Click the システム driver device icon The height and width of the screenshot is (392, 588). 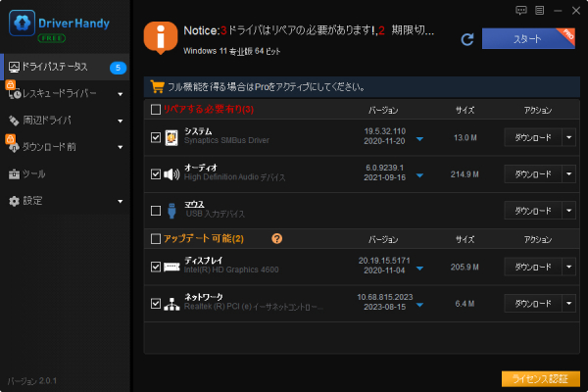(171, 138)
